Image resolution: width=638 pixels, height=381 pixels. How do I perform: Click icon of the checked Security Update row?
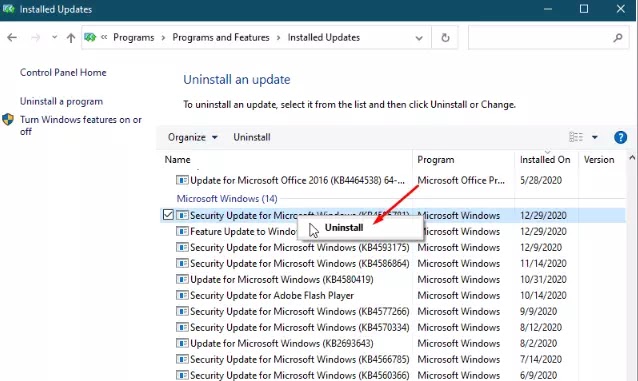click(182, 215)
